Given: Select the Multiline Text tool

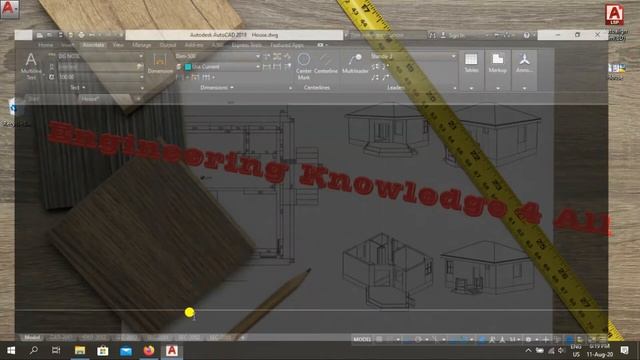Looking at the screenshot, I should click(31, 66).
